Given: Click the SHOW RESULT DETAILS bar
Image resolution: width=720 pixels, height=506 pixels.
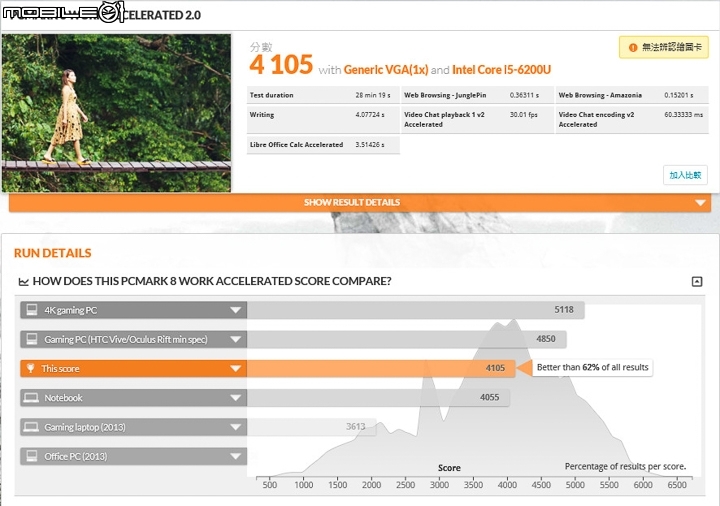Looking at the screenshot, I should click(360, 202).
